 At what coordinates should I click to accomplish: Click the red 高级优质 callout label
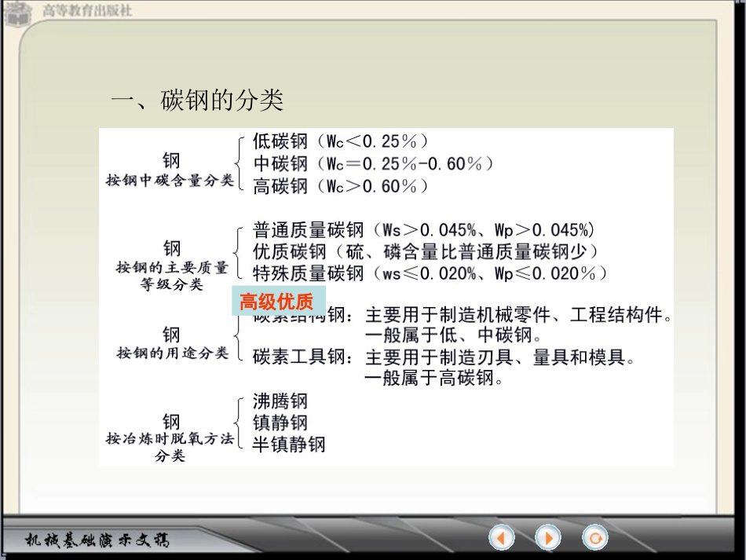coord(279,301)
